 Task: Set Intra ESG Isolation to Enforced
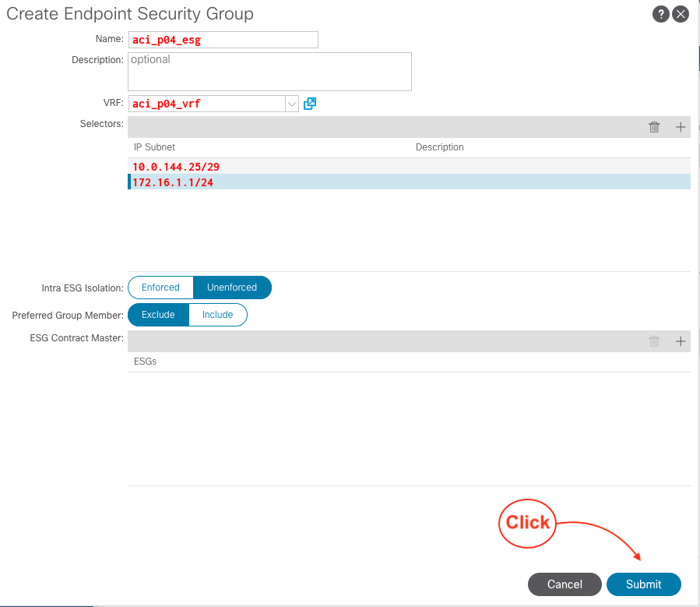[161, 288]
